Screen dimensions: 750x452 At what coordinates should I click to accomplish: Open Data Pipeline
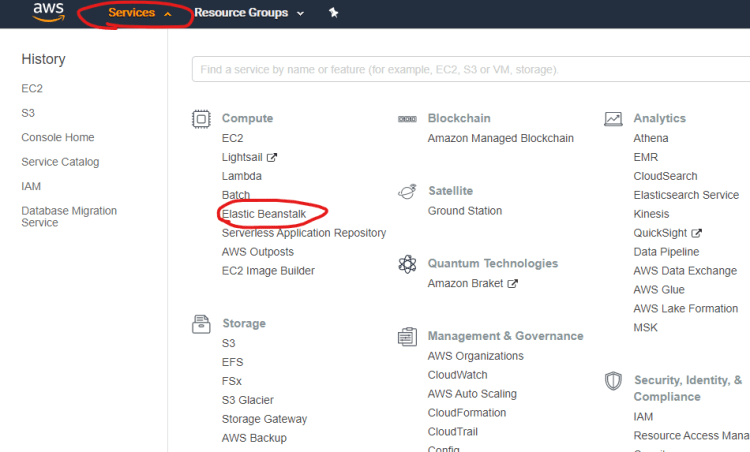click(666, 252)
